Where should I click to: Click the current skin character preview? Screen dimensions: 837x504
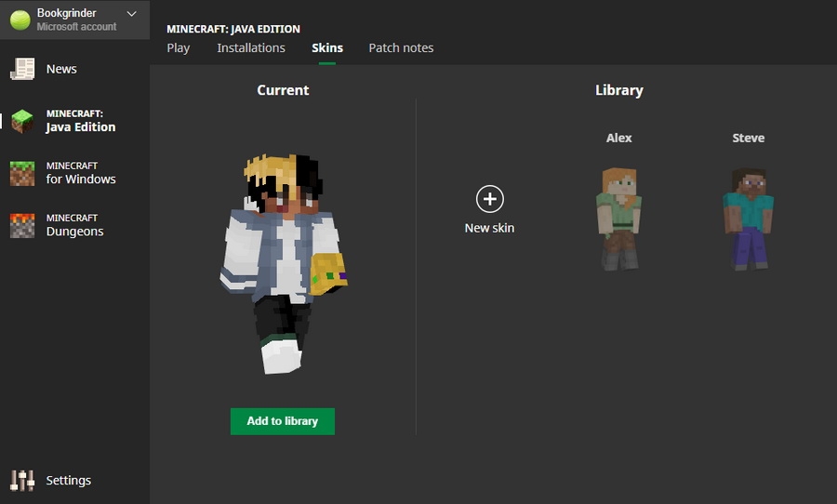284,264
